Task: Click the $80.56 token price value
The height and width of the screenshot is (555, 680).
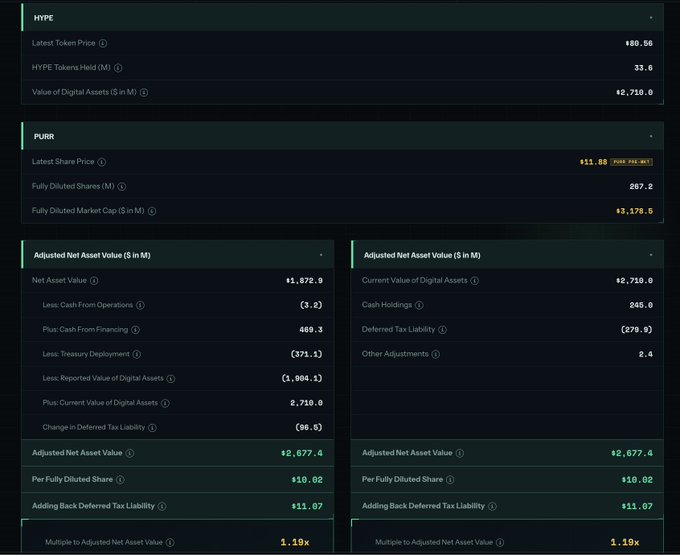Action: [639, 43]
